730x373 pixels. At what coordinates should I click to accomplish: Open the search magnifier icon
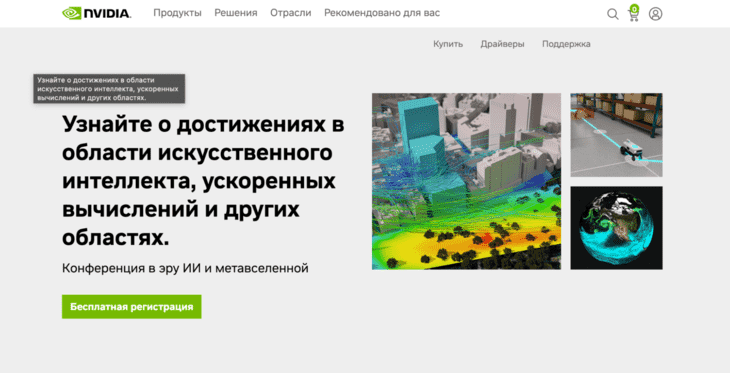(x=613, y=14)
